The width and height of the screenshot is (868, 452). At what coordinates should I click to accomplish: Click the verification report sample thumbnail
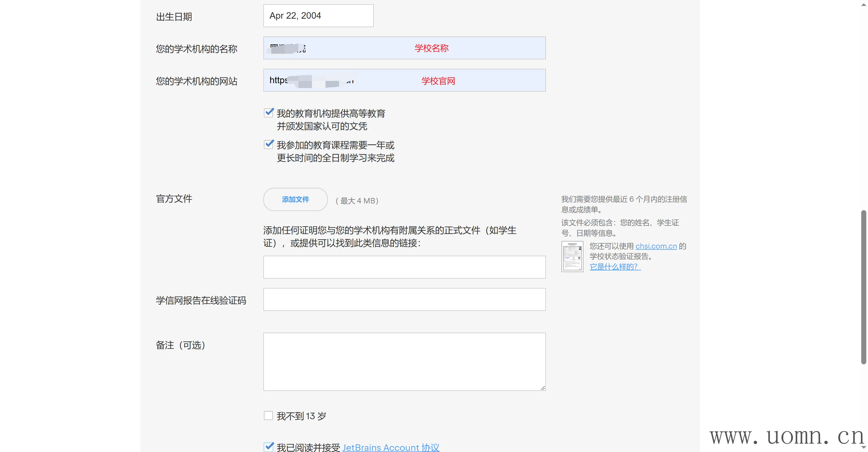[x=572, y=256]
